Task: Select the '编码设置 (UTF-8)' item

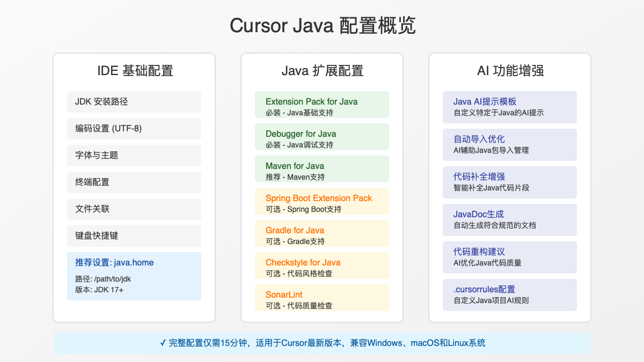Action: [134, 129]
